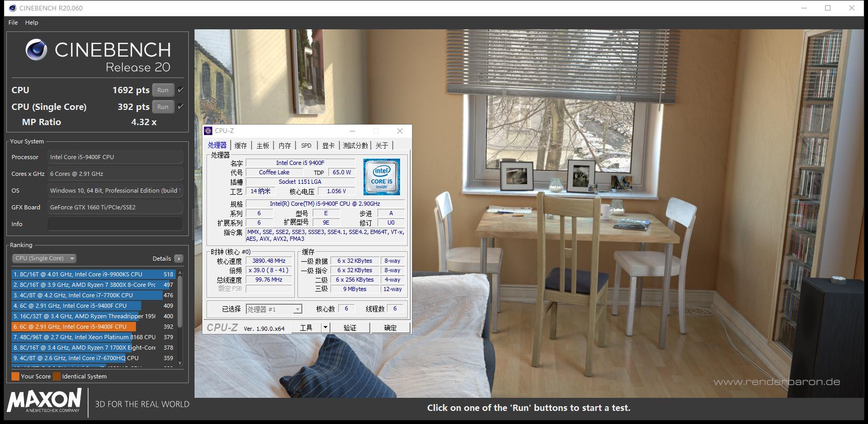868x424 pixels.
Task: Click the 1692 pts CPU score
Action: pyautogui.click(x=131, y=90)
